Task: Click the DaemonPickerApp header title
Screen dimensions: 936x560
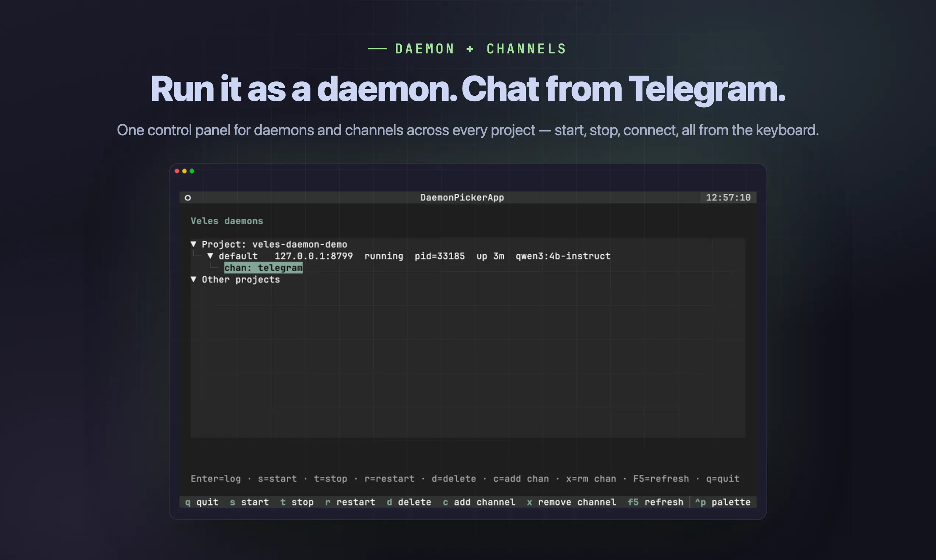Action: click(x=462, y=197)
